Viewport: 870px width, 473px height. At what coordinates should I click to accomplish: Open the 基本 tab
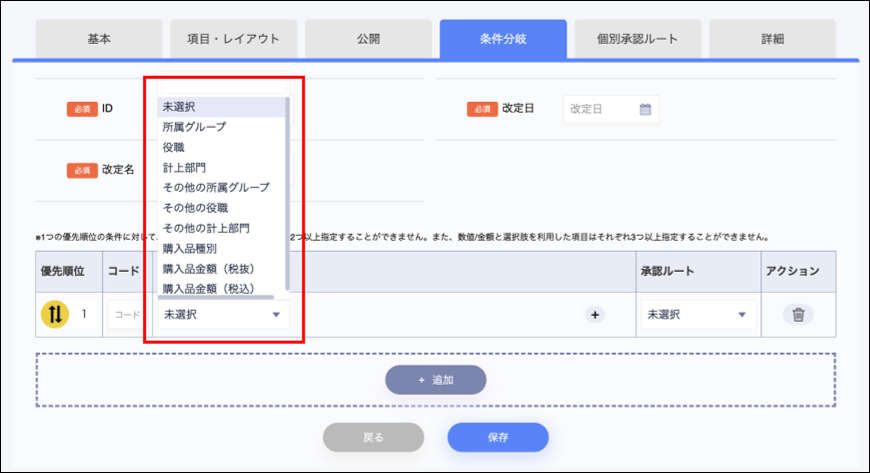[99, 39]
